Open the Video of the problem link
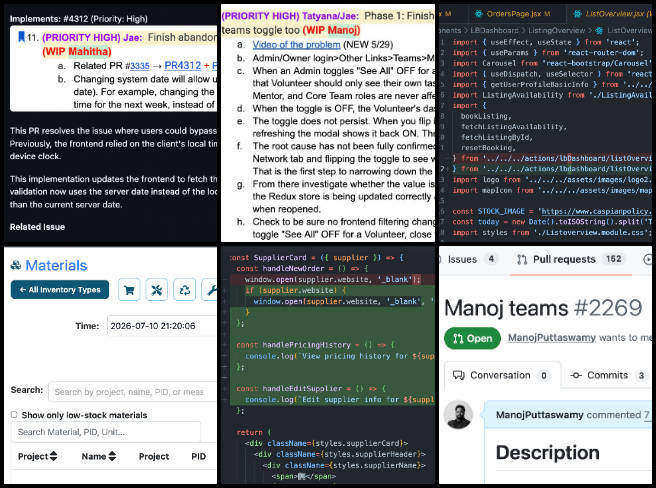This screenshot has width=656, height=488. [296, 44]
